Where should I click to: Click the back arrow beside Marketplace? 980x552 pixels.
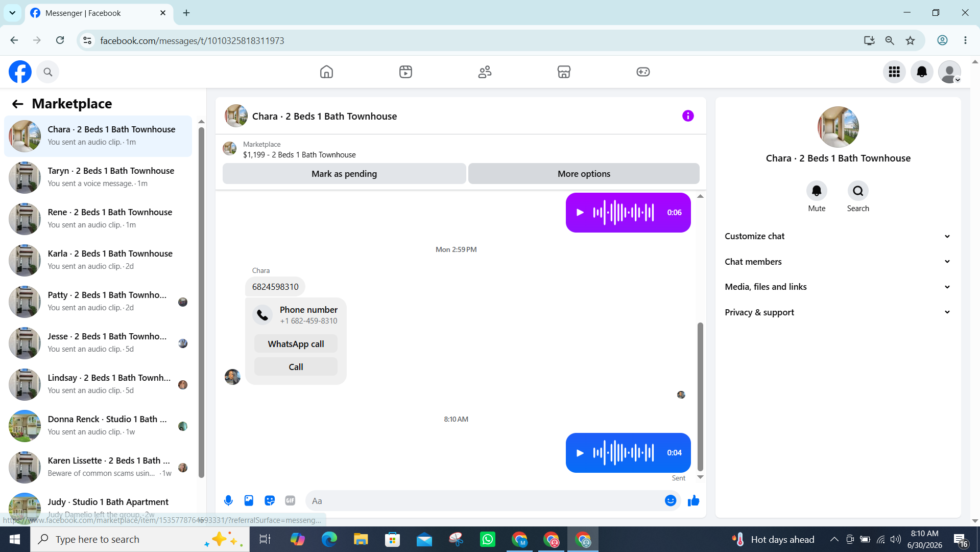tap(18, 104)
